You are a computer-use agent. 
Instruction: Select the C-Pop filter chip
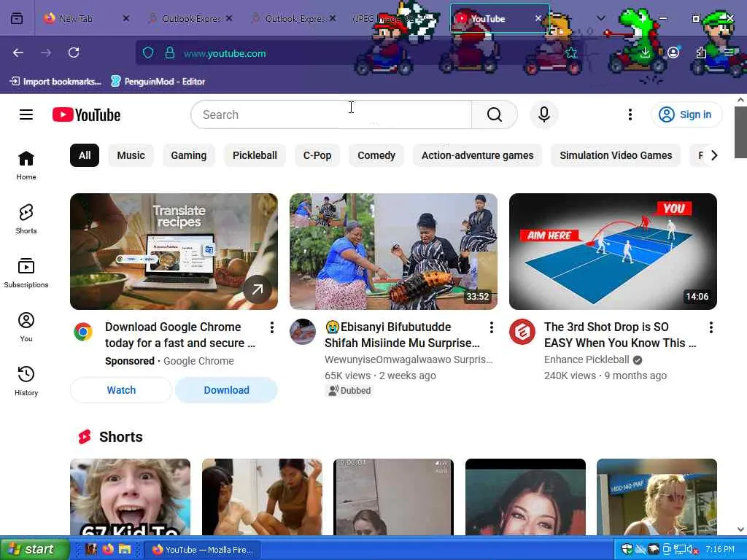point(317,155)
